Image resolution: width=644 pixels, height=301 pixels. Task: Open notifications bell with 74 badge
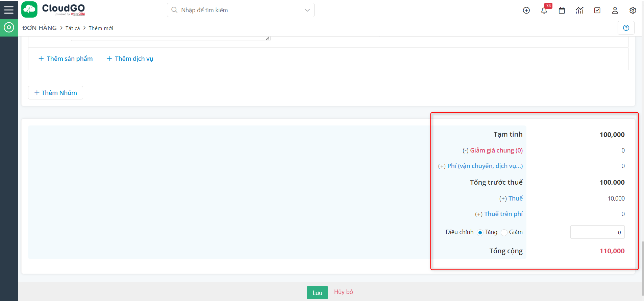point(544,10)
